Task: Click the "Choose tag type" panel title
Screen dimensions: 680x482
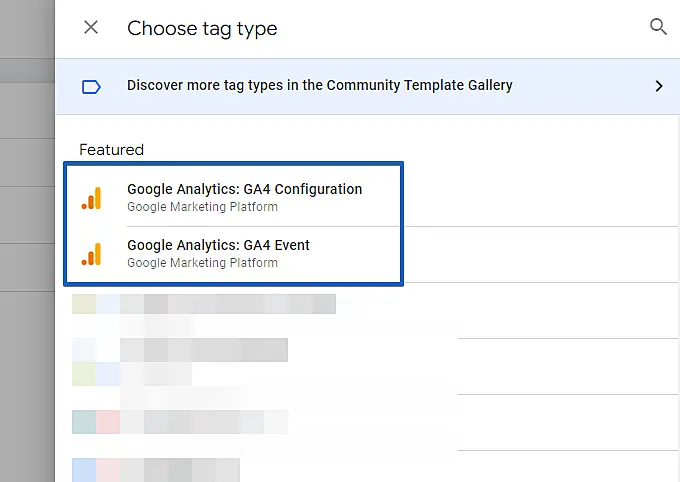Action: (202, 28)
